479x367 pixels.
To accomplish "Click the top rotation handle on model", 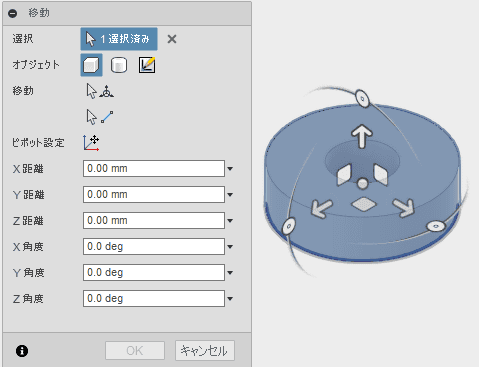I will coord(362,99).
